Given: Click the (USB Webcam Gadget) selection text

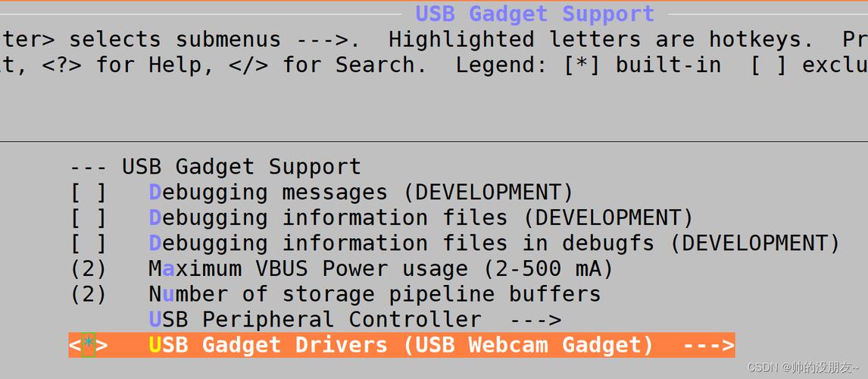Looking at the screenshot, I should pos(529,345).
